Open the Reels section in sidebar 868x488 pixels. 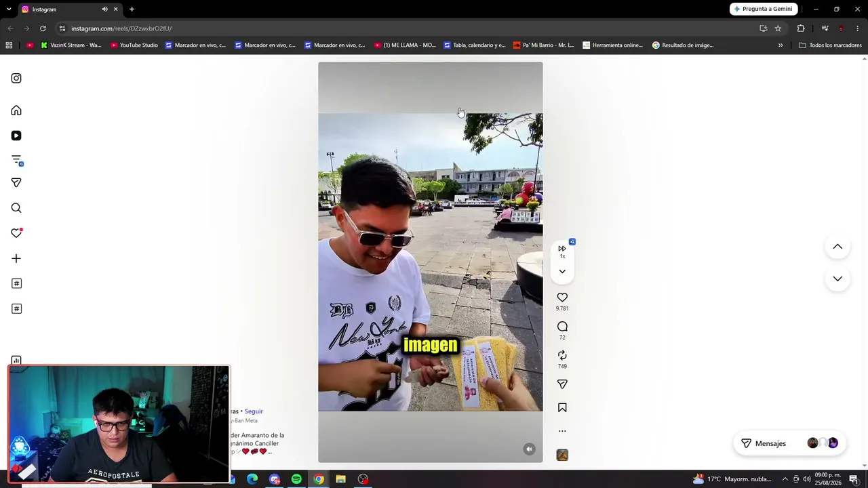click(x=16, y=136)
